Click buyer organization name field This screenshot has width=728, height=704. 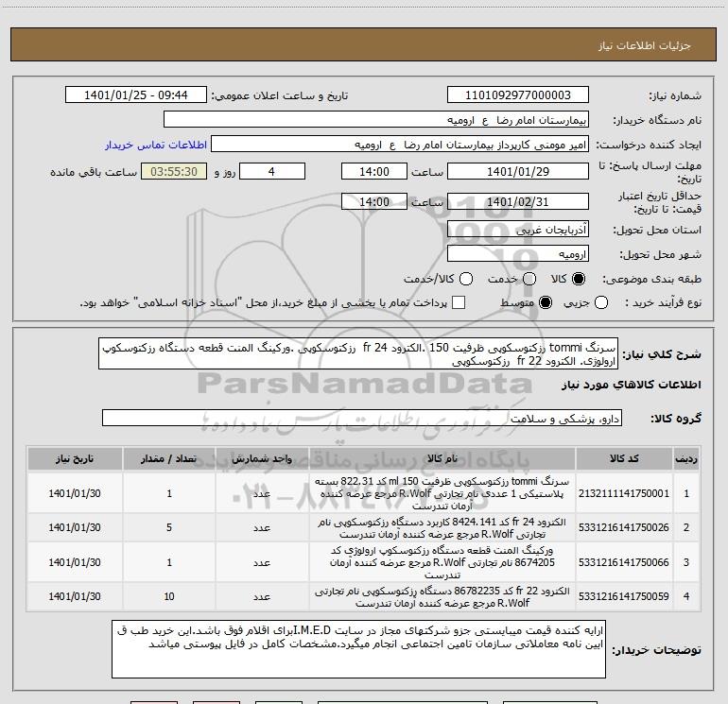click(376, 120)
